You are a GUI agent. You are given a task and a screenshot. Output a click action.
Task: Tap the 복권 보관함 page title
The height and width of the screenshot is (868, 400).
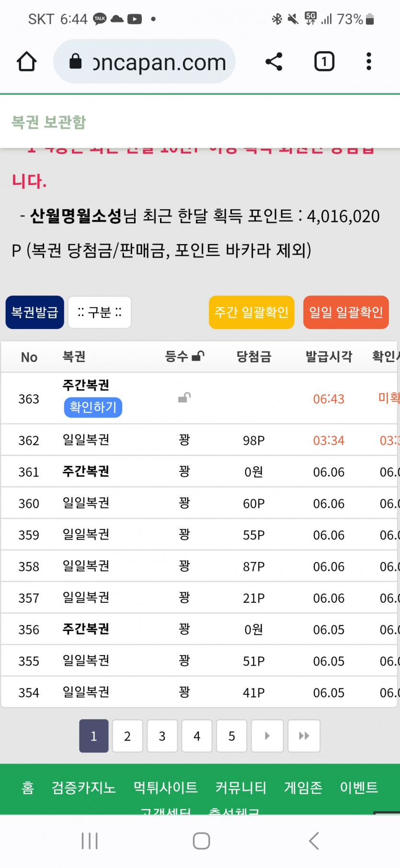[x=49, y=122]
